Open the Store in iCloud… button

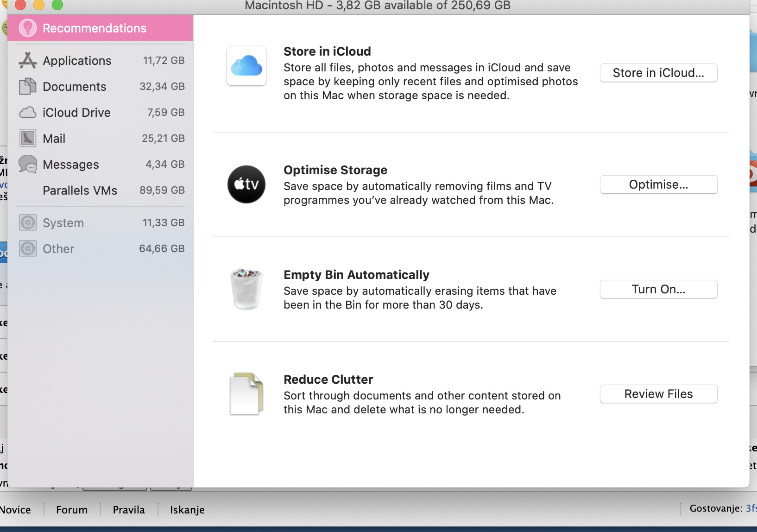[x=659, y=73]
